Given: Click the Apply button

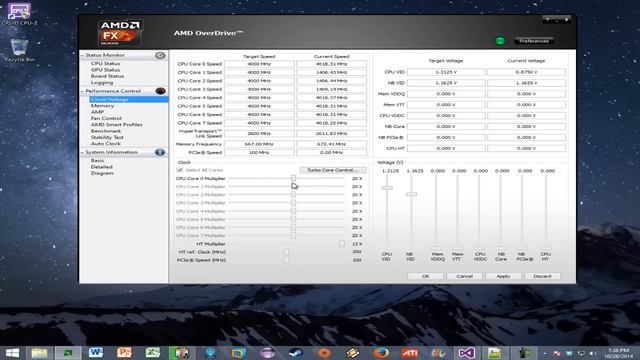Looking at the screenshot, I should click(503, 276).
